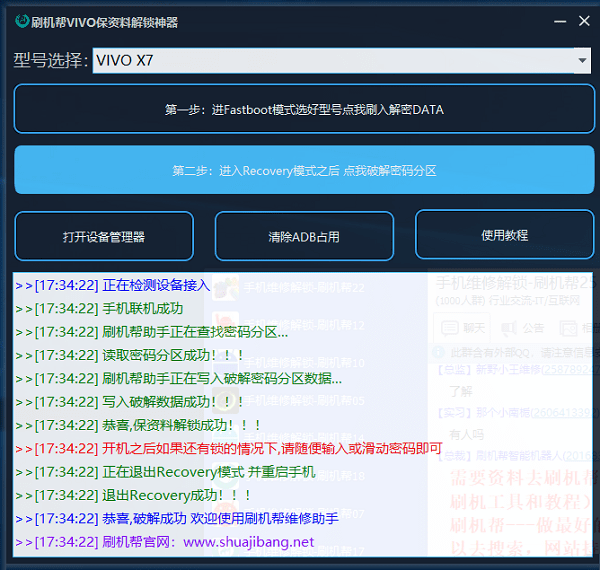Select the 手机维修解锁-刷机帮10 group entry
600x570 pixels.
300,363
